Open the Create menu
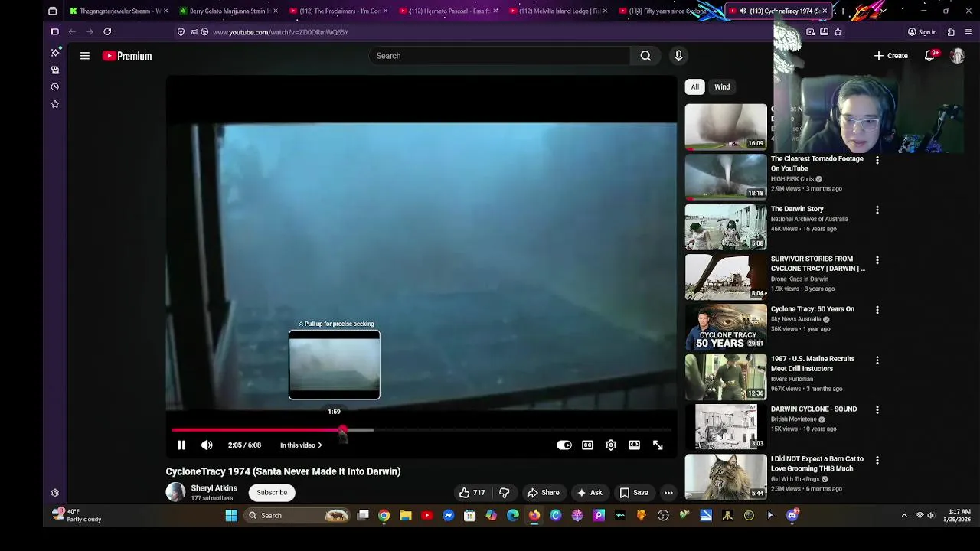This screenshot has height=551, width=980. pyautogui.click(x=891, y=56)
